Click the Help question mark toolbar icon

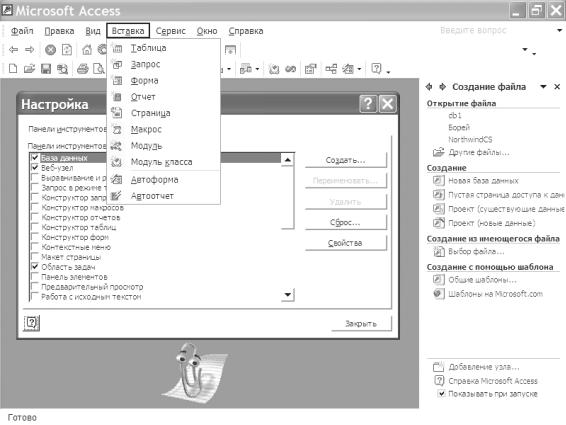376,68
